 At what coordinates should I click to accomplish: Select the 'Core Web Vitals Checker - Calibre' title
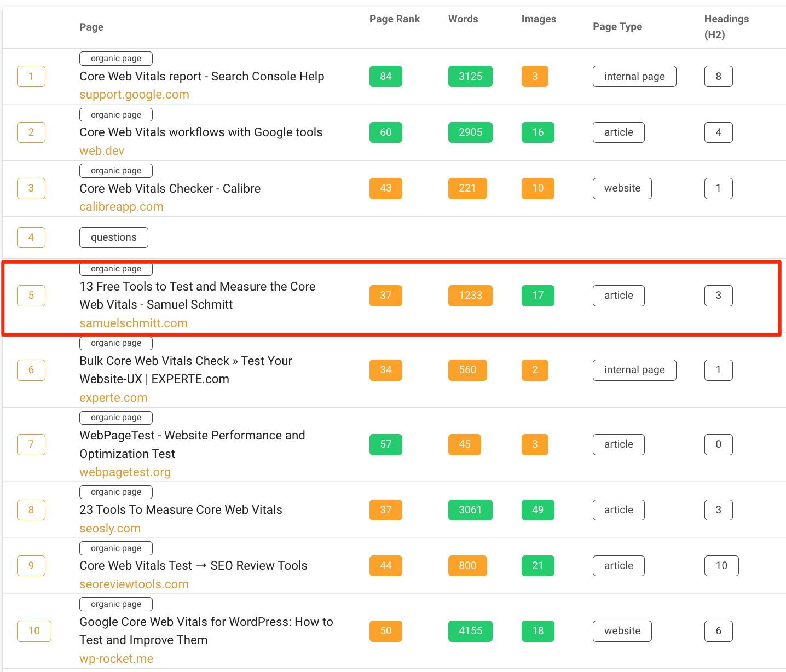170,189
